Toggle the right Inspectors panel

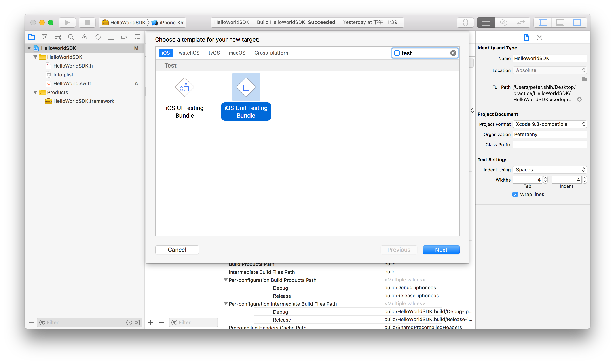click(x=577, y=23)
